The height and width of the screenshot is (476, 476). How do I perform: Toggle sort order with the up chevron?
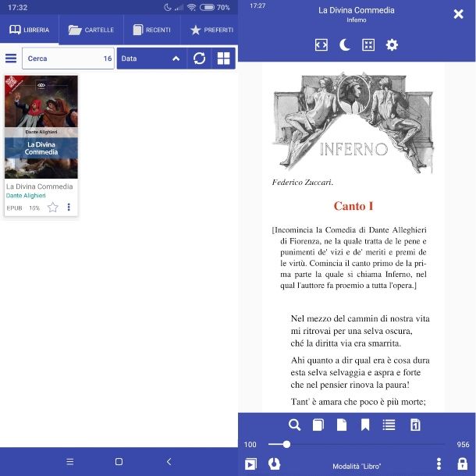176,59
